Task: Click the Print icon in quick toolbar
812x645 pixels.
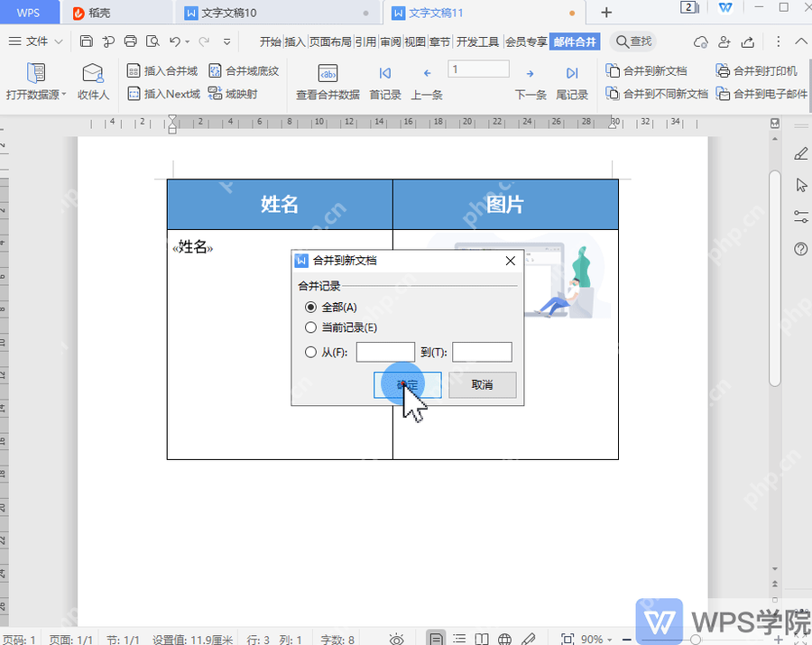Action: tap(131, 41)
